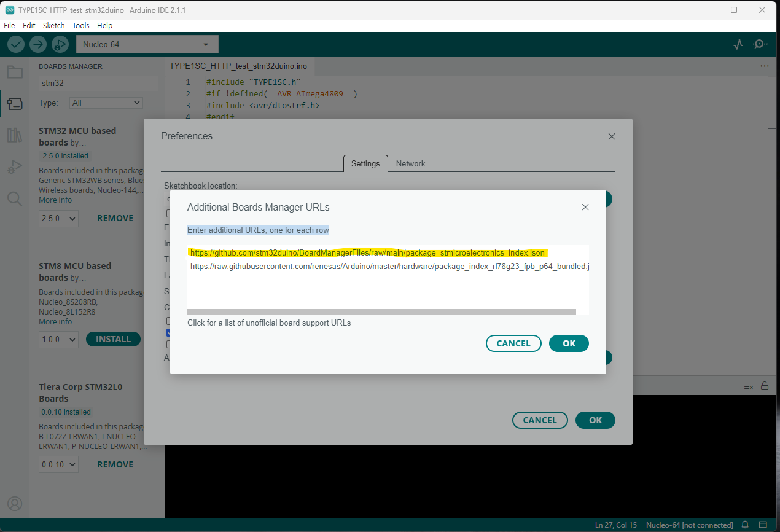Click Ln 27, Col 15 in status bar
This screenshot has height=532, width=780.
(x=616, y=525)
